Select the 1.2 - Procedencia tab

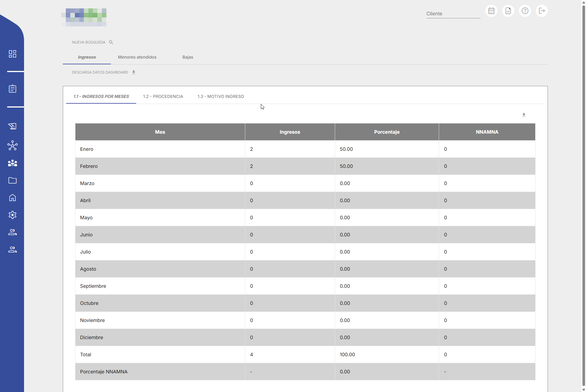click(163, 96)
